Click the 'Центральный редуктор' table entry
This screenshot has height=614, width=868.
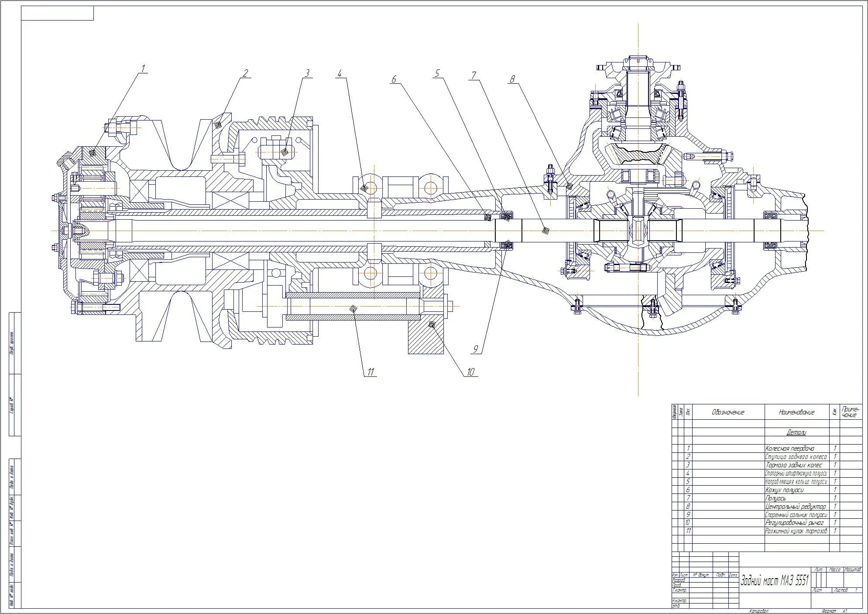pyautogui.click(x=795, y=507)
